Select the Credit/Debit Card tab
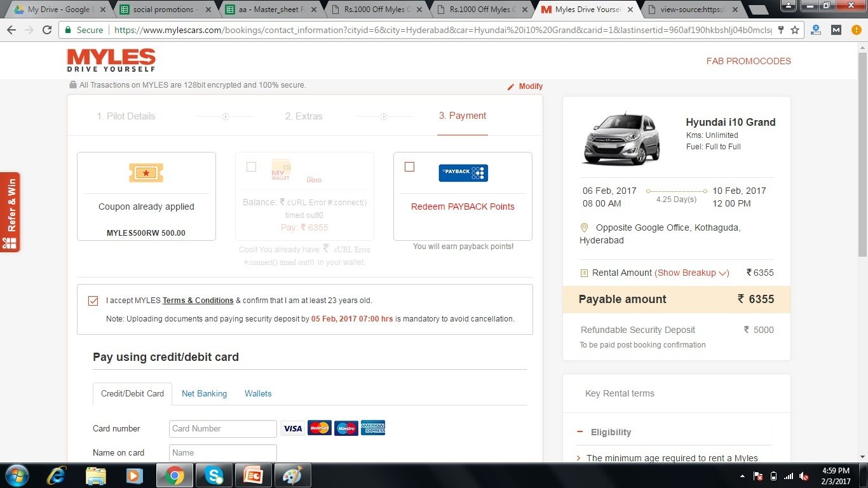This screenshot has width=868, height=488. pyautogui.click(x=132, y=393)
